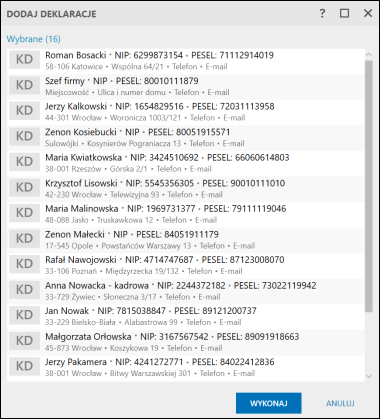Click address 48-088 Jasło
380x419 pixels.
click(67, 220)
